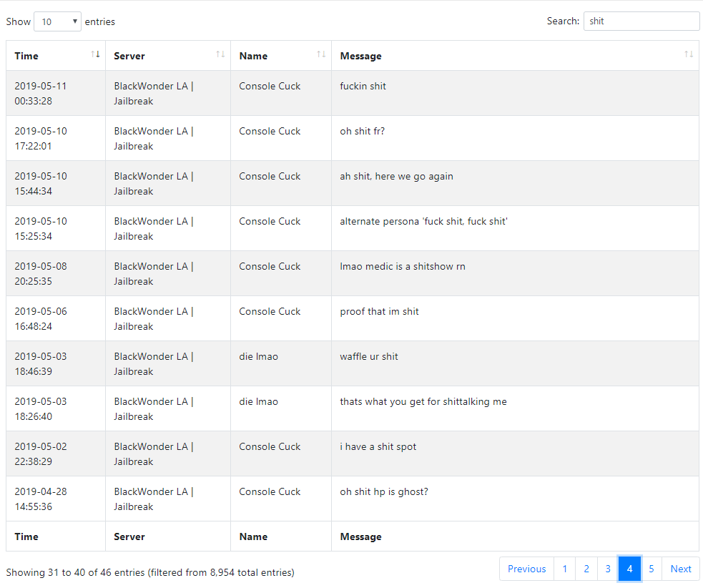
Task: Sort table by Server column arrows
Action: [x=220, y=54]
